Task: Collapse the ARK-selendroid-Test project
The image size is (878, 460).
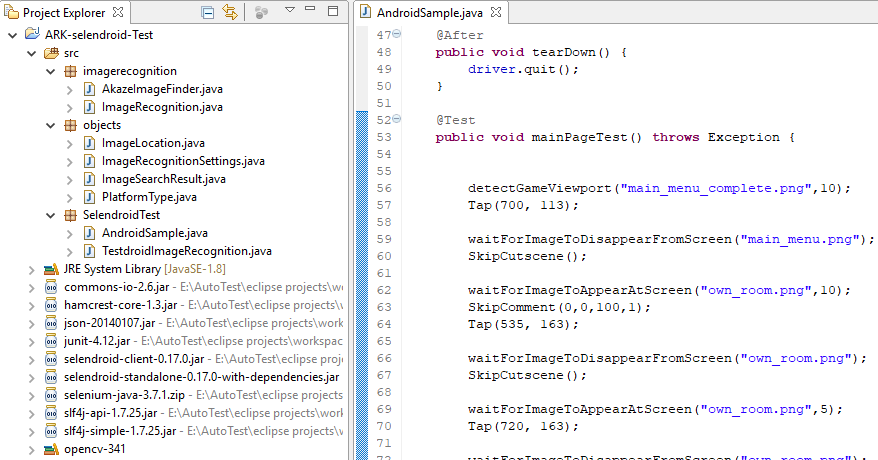Action: click(12, 35)
